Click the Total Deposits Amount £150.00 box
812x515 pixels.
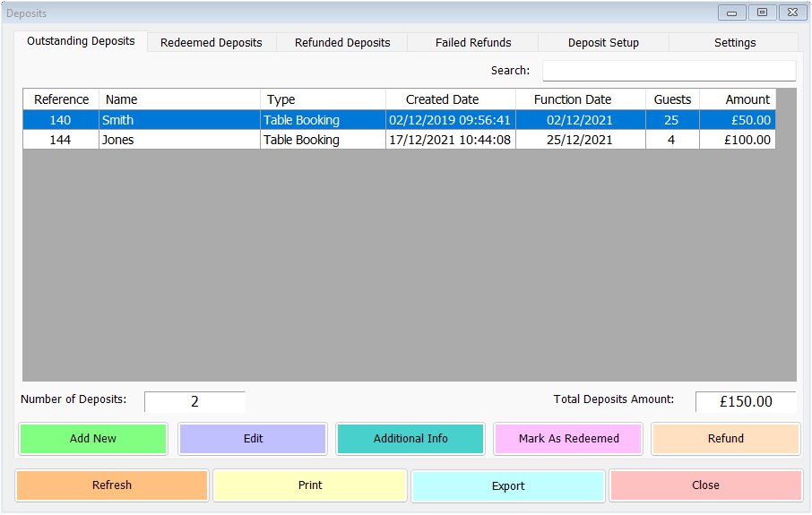746,401
